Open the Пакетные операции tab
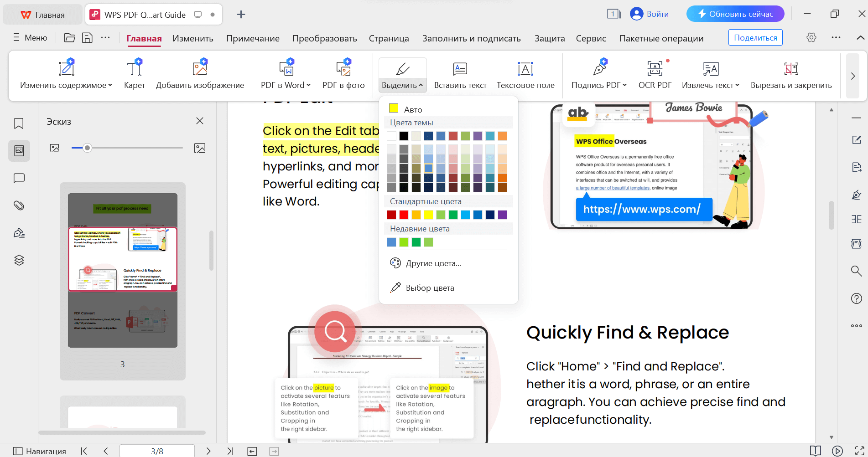The width and height of the screenshot is (868, 457). click(661, 39)
